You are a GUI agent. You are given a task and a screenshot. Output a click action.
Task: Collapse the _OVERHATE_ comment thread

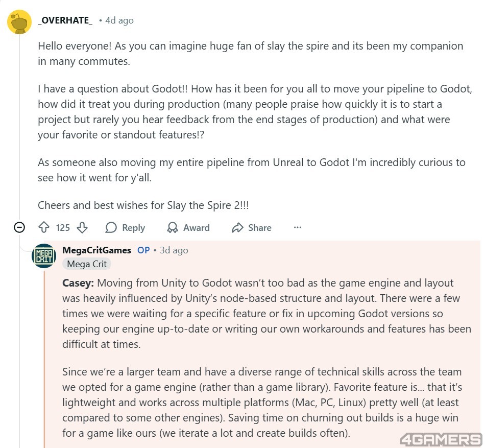[x=19, y=228]
